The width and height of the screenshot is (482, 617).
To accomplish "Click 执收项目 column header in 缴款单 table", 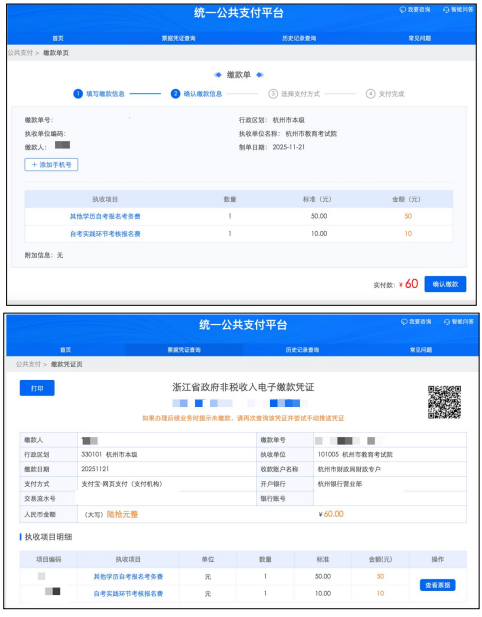I will 105,200.
